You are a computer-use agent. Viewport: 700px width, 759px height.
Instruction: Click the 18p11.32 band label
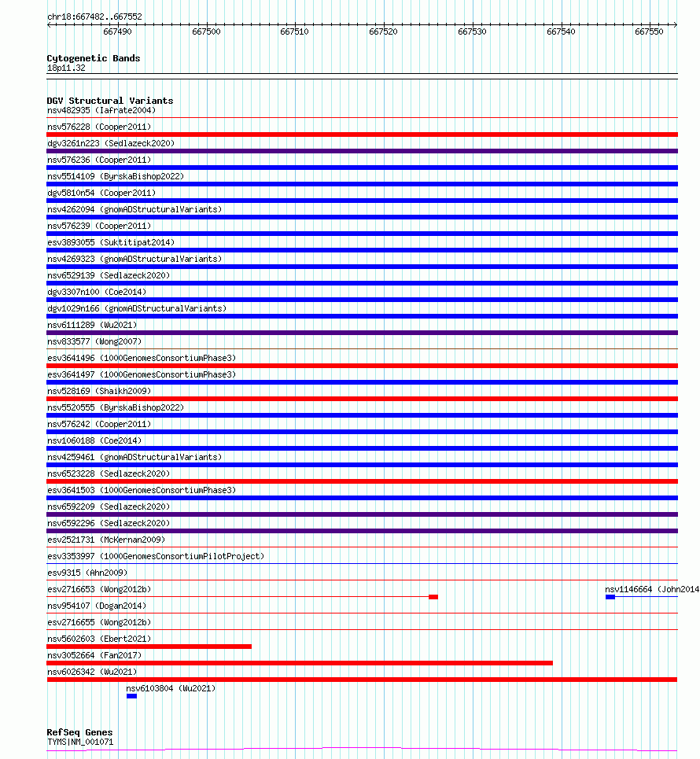point(66,68)
